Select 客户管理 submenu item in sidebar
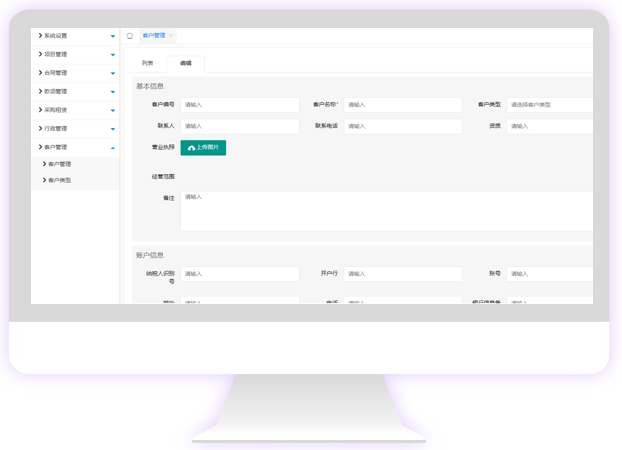The image size is (622, 450). coord(59,164)
